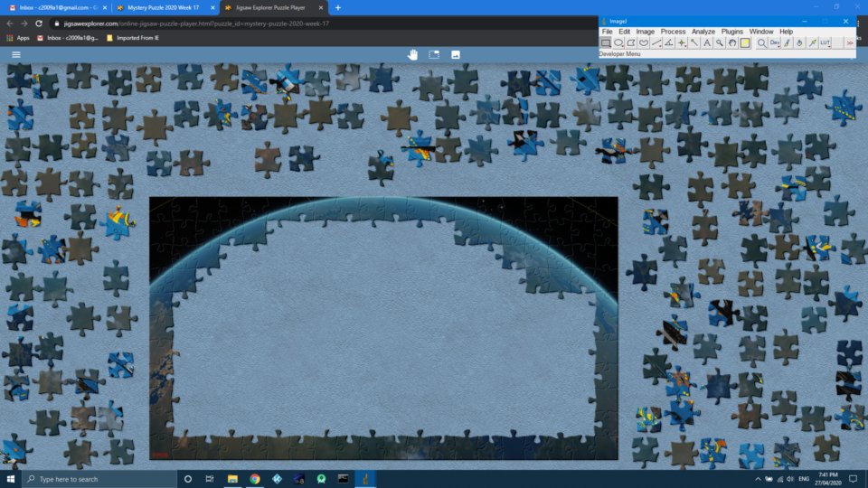The width and height of the screenshot is (868, 488).
Task: Open the Apps bookmark shortcut
Action: 18,38
